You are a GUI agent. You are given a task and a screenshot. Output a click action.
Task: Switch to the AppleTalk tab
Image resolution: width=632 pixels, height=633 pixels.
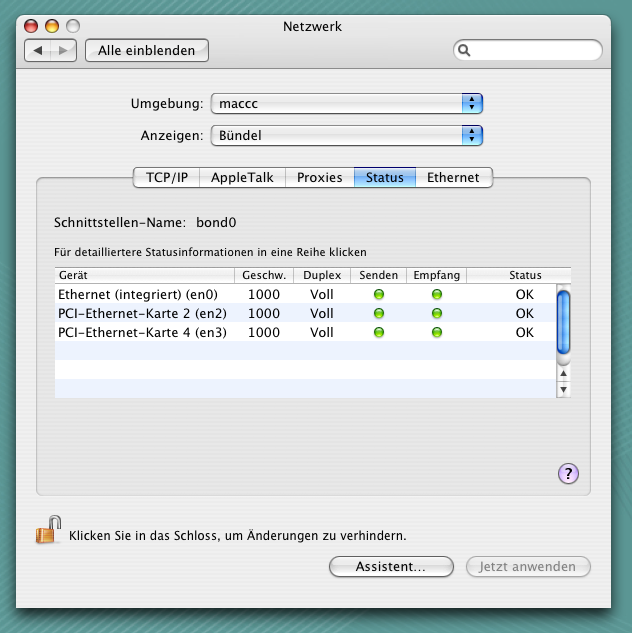pyautogui.click(x=242, y=177)
